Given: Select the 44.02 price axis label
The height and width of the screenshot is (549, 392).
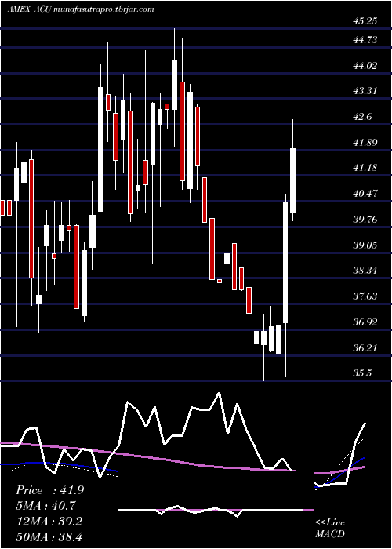Looking at the screenshot, I should coord(365,66).
